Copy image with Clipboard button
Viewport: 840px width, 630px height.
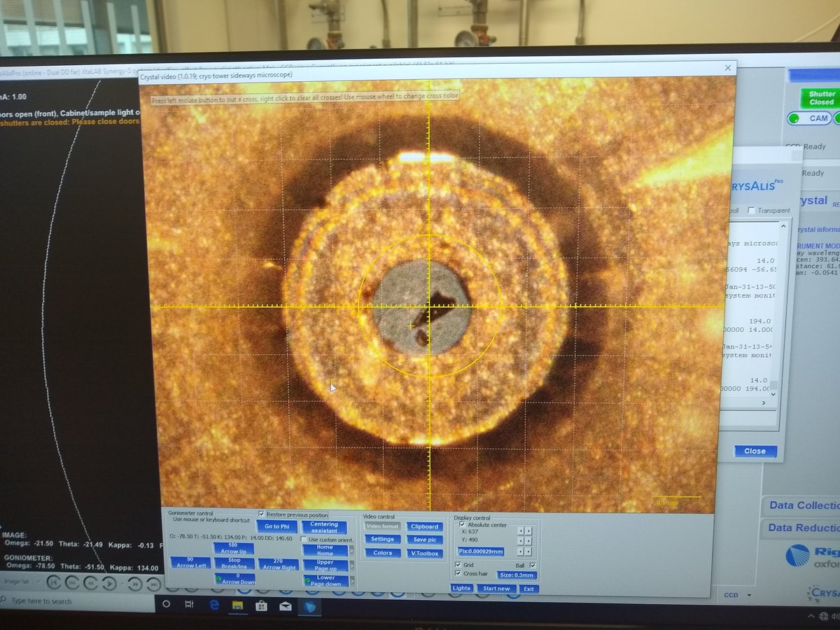(x=425, y=526)
